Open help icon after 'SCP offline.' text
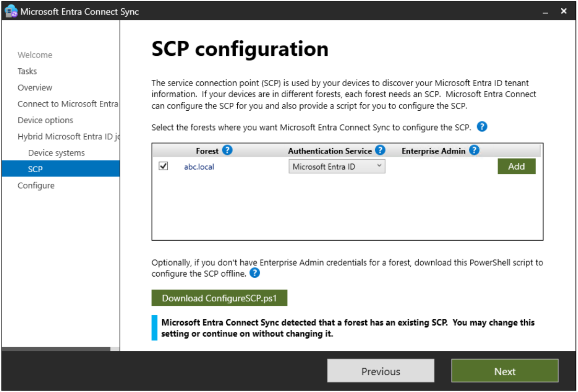 [x=255, y=273]
